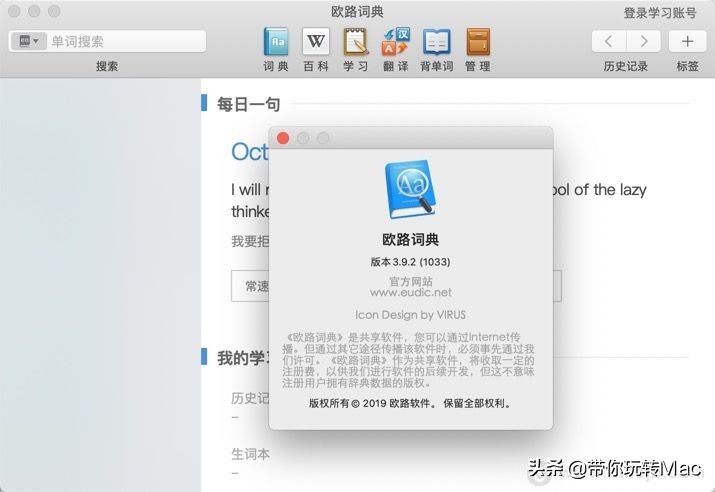Go back in history with left arrow

coord(609,41)
